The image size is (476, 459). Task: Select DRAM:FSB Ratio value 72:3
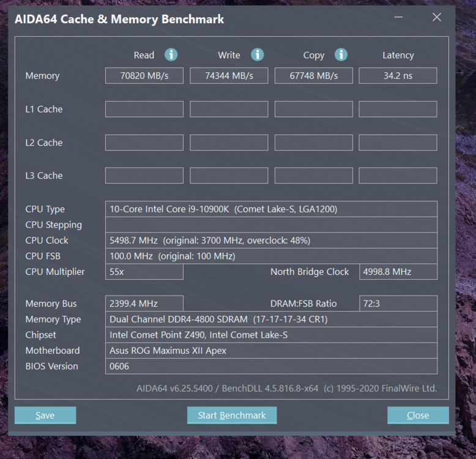click(x=398, y=304)
